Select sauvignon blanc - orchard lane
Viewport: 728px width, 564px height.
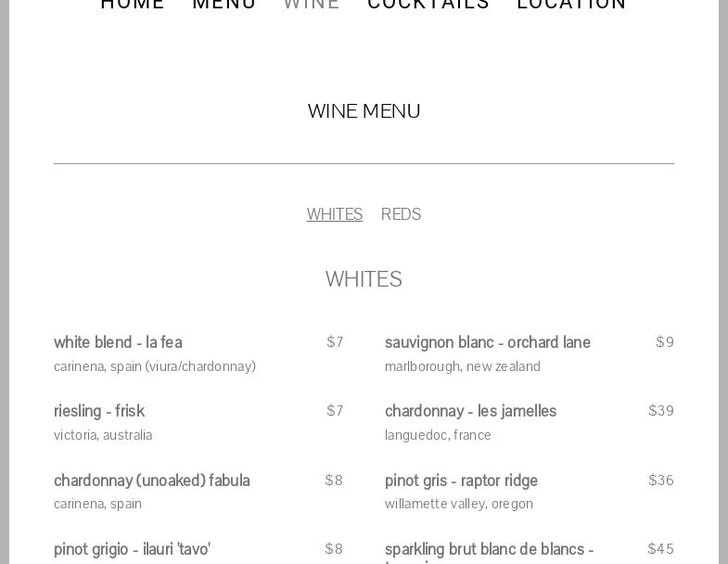tap(488, 342)
